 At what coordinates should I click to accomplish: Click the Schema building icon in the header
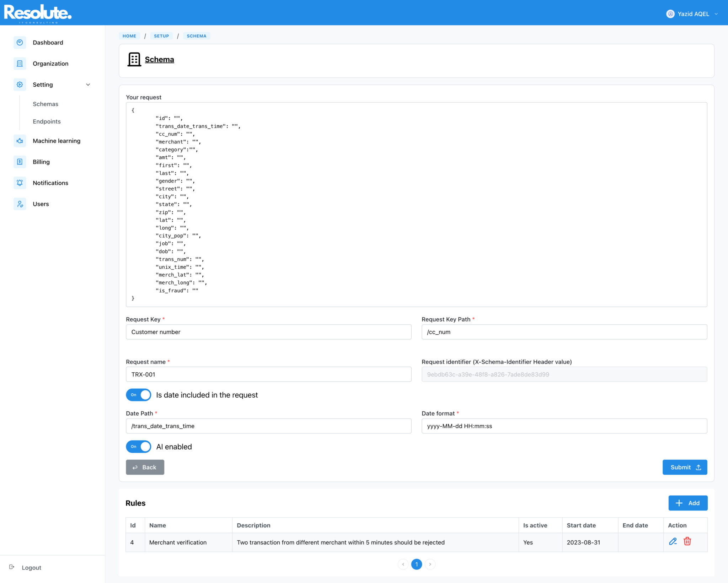coord(134,59)
